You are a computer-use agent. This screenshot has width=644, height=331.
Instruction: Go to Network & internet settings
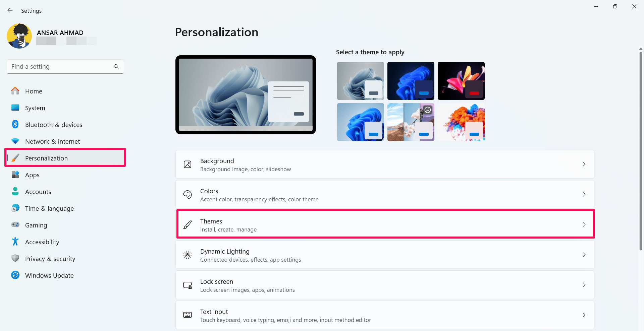[x=52, y=141]
